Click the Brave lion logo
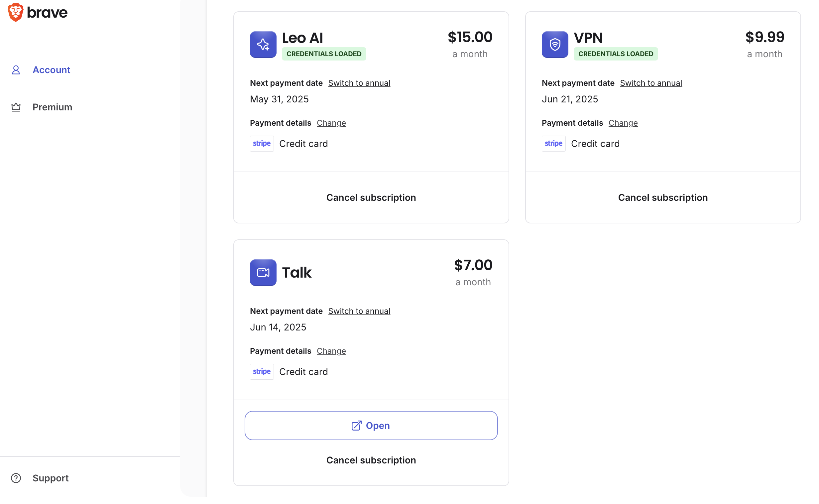819x504 pixels. point(16,12)
